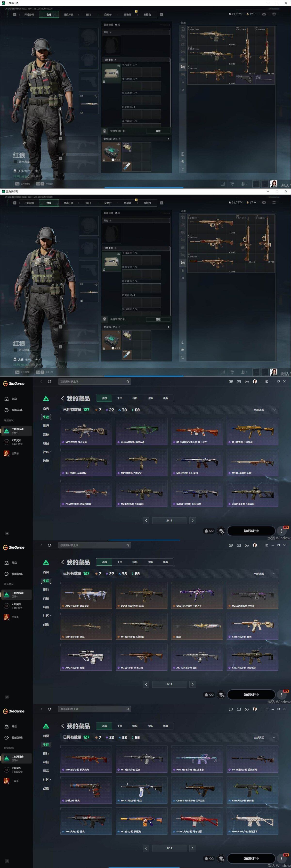Open the QCQ171冲锋枪 purple weapon card
This screenshot has height=868, width=291.
coord(197,595)
